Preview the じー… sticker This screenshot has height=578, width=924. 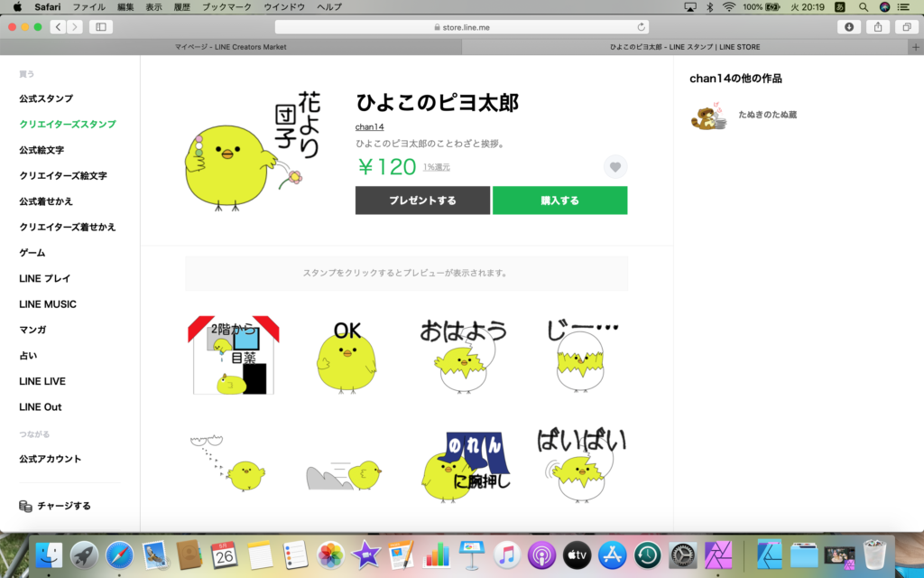click(x=581, y=356)
